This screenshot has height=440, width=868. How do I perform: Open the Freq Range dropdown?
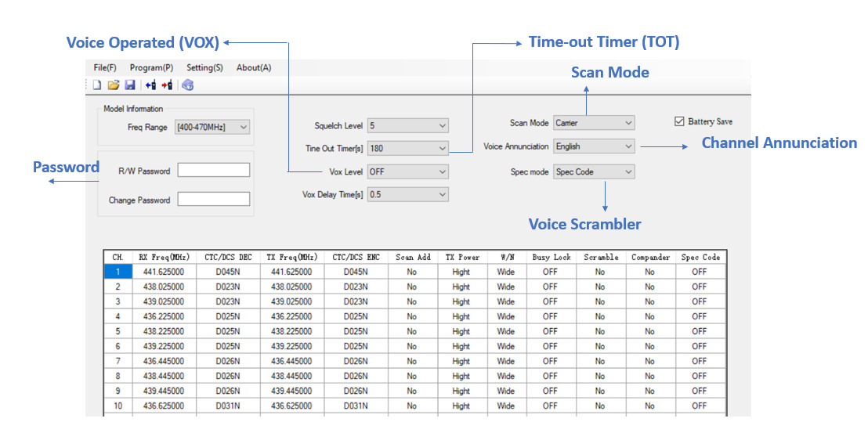pyautogui.click(x=212, y=127)
